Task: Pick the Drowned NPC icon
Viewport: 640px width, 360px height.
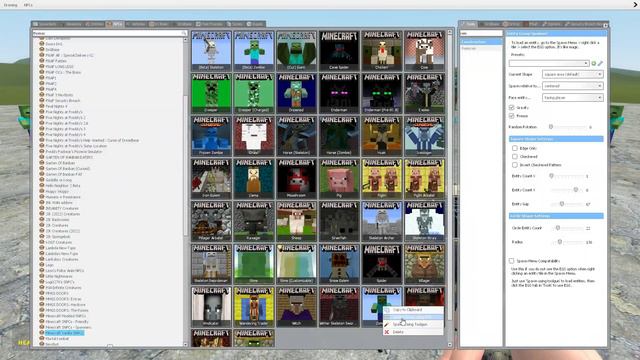Action: coord(296,93)
